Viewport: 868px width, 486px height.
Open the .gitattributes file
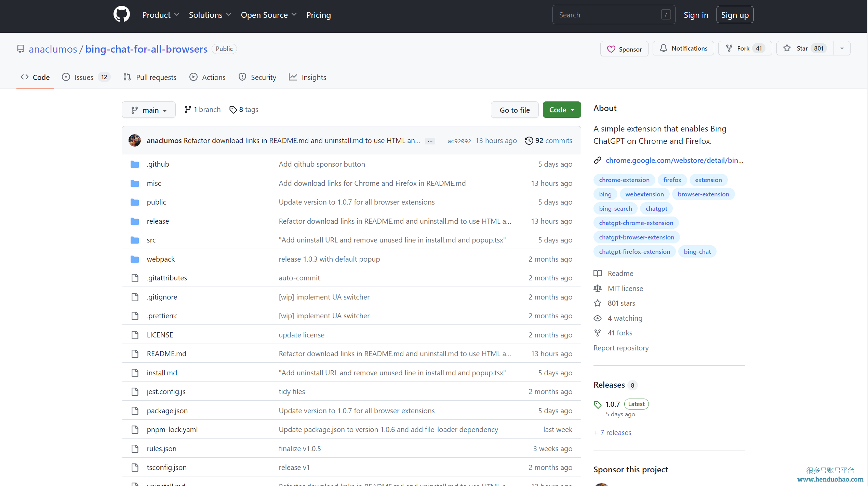click(x=167, y=278)
